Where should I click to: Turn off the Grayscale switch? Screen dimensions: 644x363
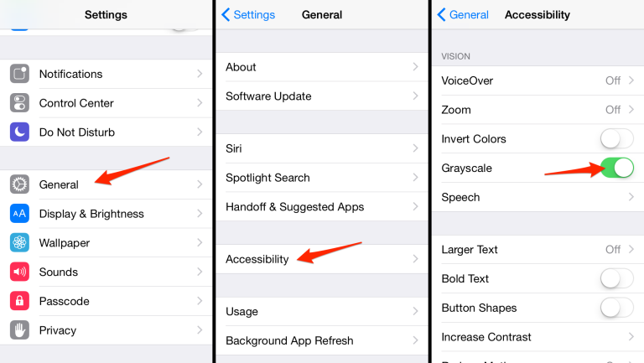(616, 168)
